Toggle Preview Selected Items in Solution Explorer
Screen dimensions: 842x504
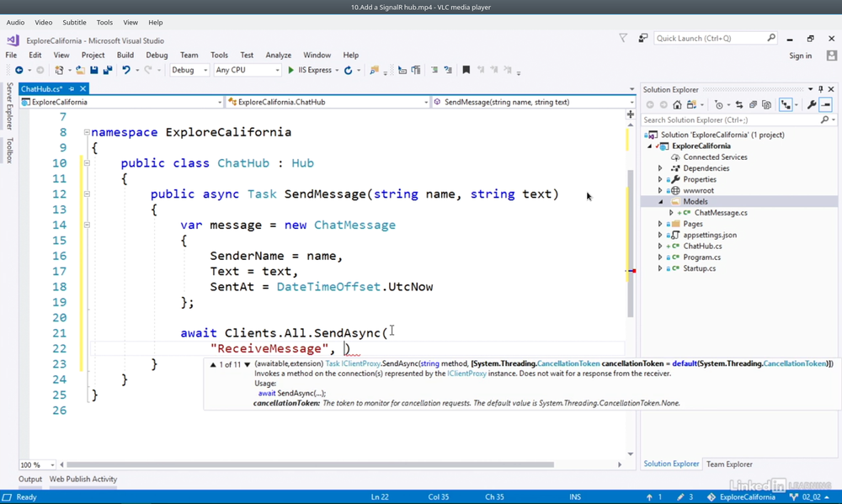click(826, 105)
